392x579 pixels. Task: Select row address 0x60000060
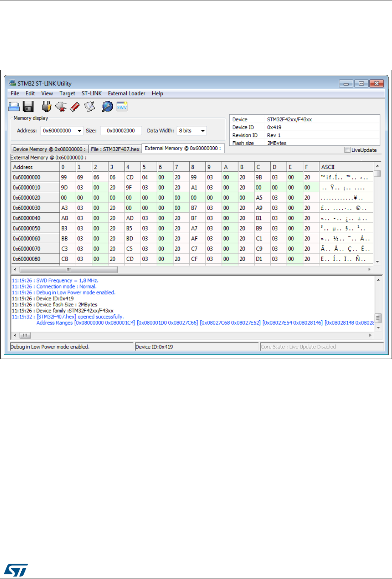35,238
